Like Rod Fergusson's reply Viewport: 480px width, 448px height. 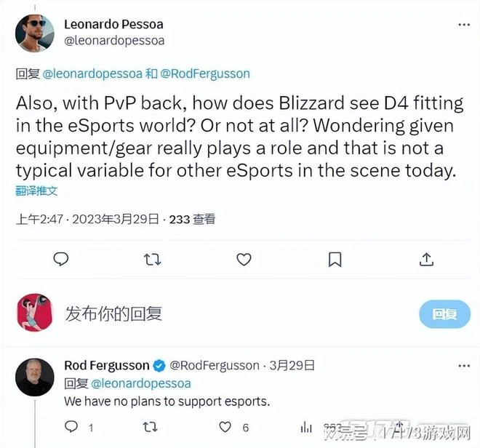point(225,427)
